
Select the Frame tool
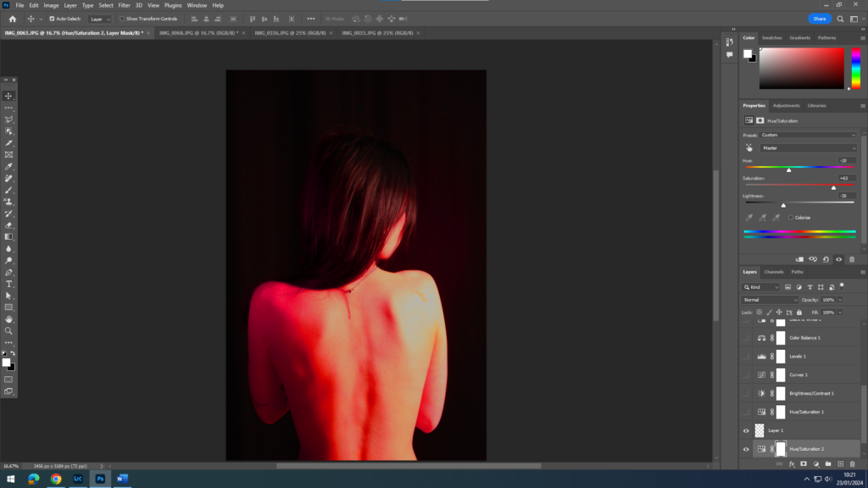[8, 155]
